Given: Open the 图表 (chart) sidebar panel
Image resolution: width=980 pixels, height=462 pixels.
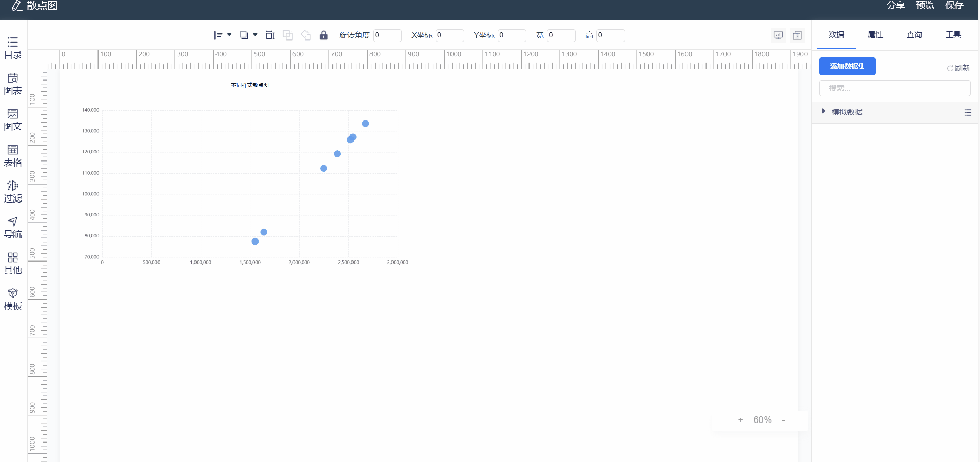Looking at the screenshot, I should pos(13,84).
